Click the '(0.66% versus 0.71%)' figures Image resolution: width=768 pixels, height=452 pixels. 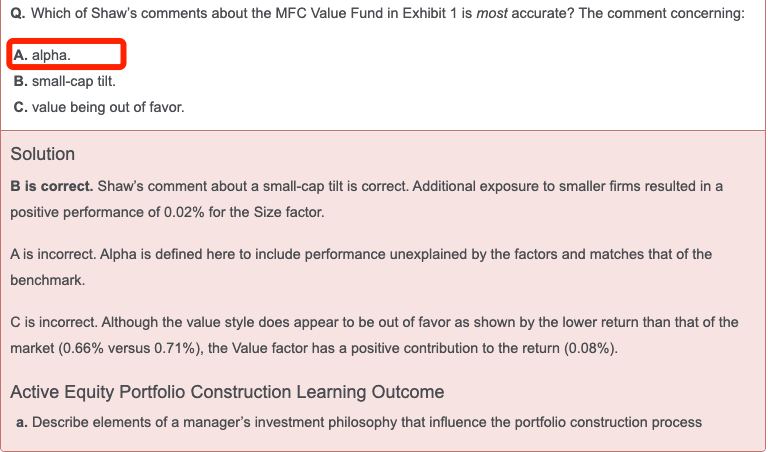coord(130,348)
